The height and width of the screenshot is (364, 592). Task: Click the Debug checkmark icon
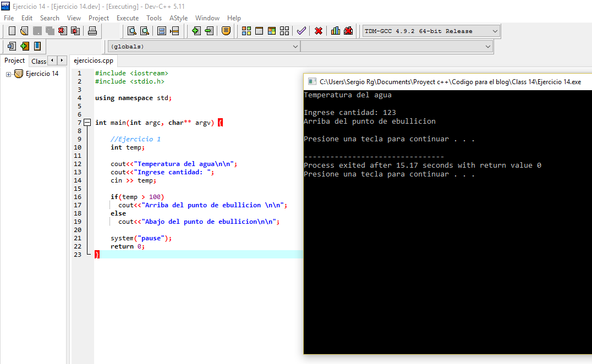tap(302, 31)
